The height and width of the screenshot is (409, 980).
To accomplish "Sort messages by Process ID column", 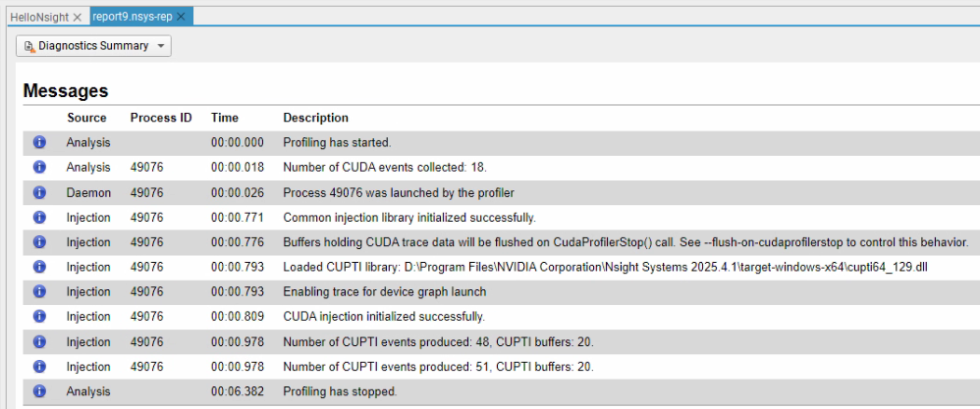I will tap(161, 118).
